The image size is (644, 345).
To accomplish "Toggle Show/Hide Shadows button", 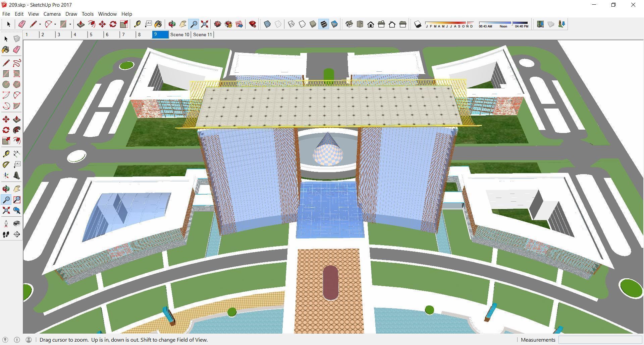I will (x=418, y=24).
